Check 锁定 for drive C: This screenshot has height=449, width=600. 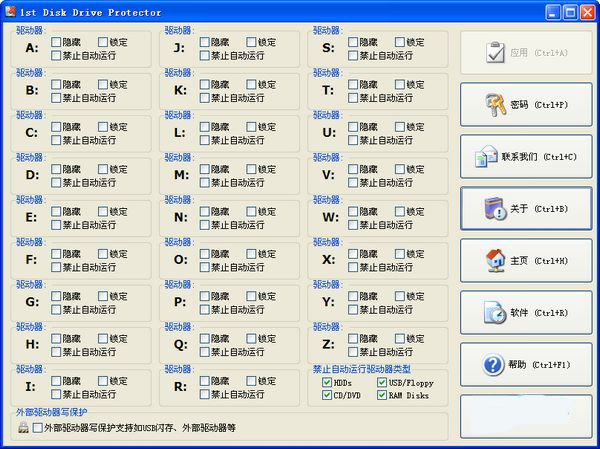pyautogui.click(x=103, y=127)
